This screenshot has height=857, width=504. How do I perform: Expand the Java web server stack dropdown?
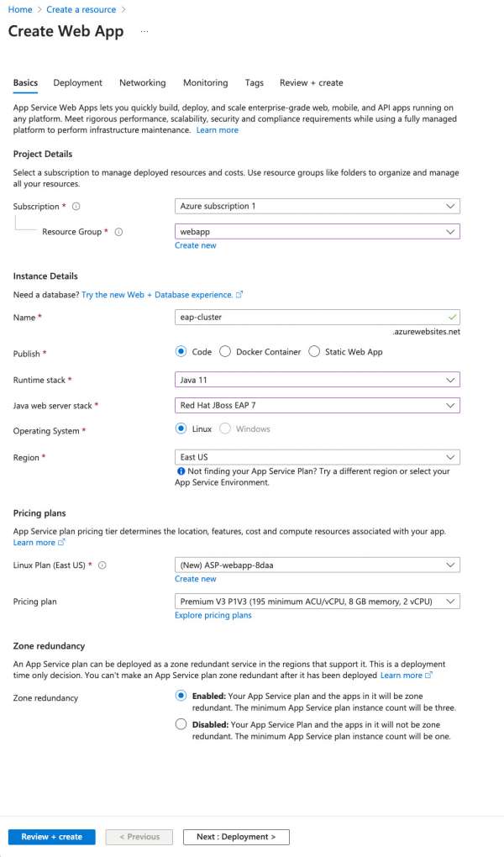tap(318, 405)
